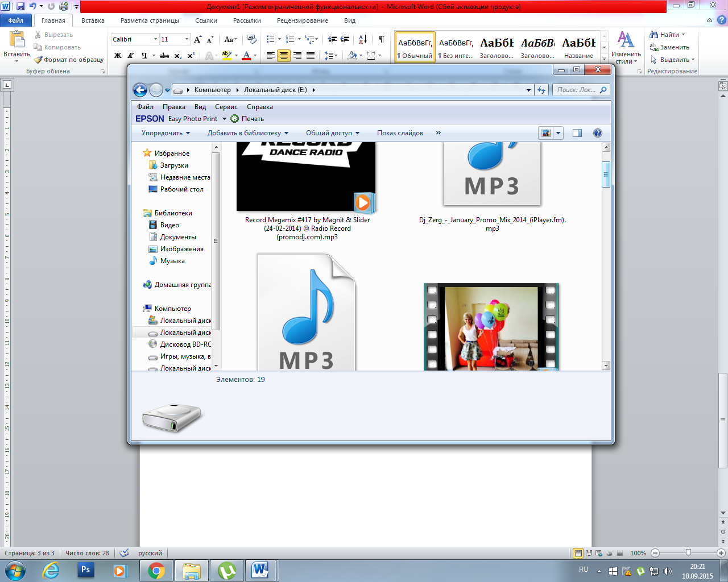
Task: Apply superscript formatting
Action: (191, 56)
